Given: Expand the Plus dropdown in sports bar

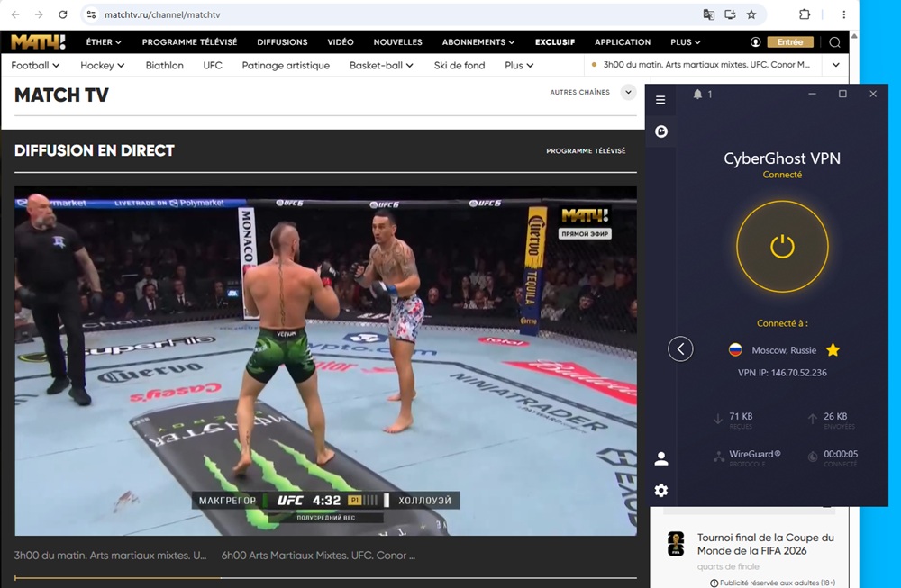Looking at the screenshot, I should (x=519, y=66).
